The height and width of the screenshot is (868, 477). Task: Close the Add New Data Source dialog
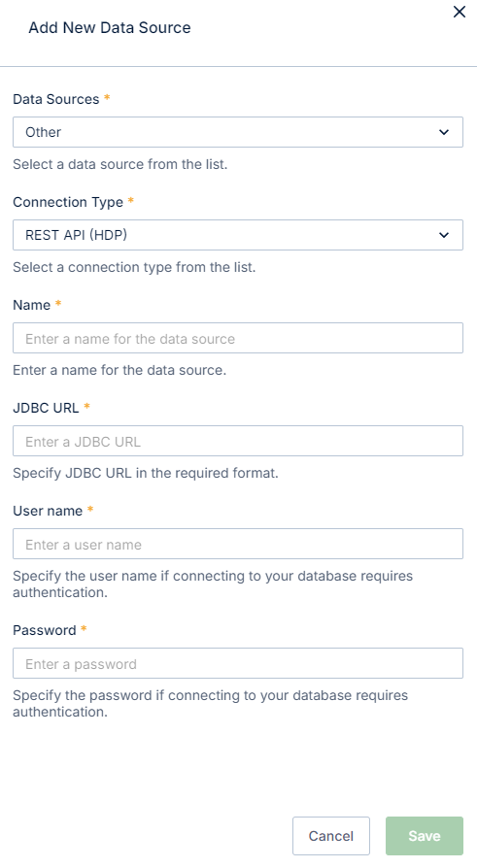click(x=460, y=12)
